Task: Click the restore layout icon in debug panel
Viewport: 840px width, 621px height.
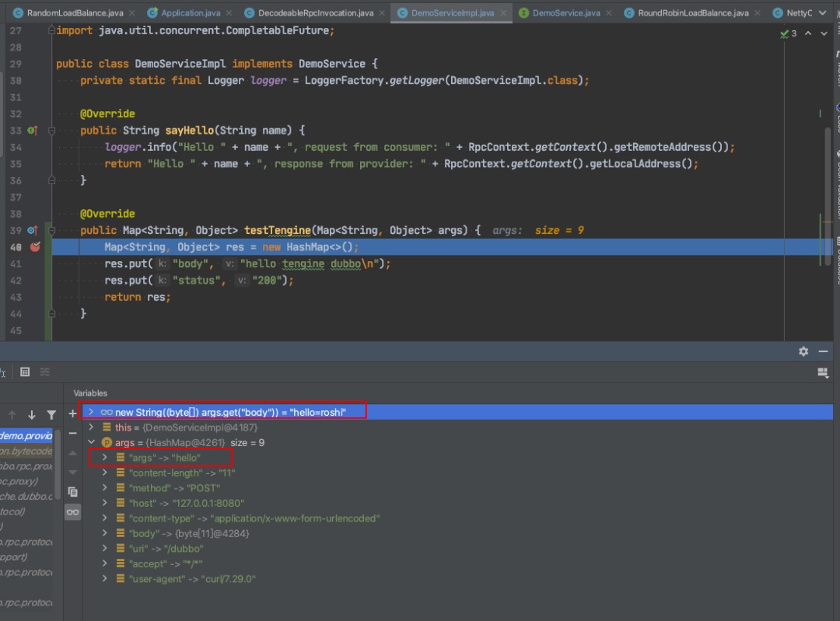Action: pos(823,372)
